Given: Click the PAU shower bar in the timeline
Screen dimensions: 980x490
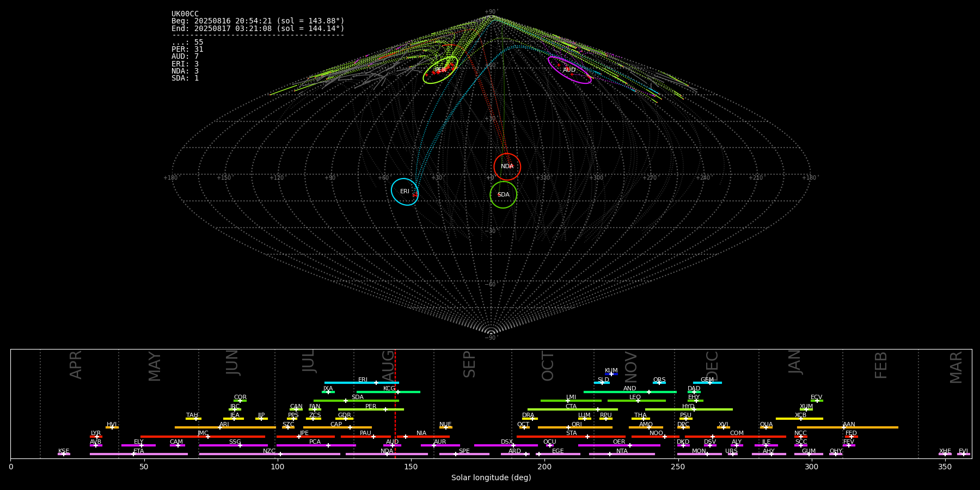Looking at the screenshot, I should tap(366, 436).
